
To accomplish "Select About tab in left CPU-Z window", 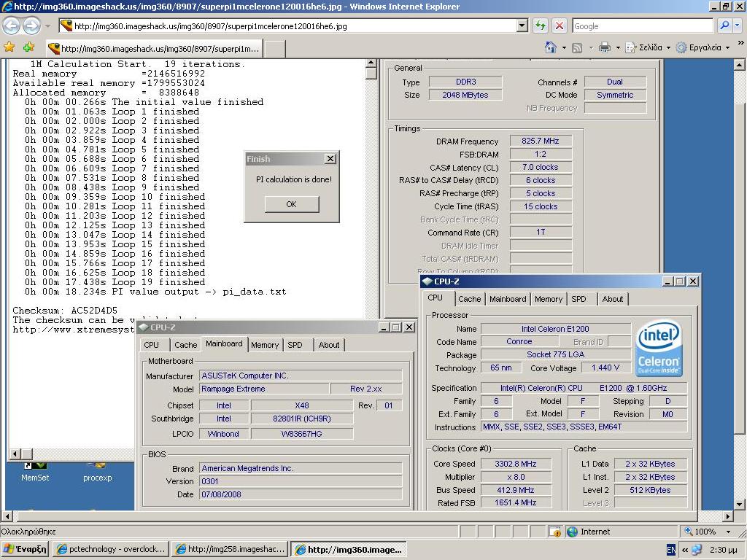I will click(x=329, y=345).
